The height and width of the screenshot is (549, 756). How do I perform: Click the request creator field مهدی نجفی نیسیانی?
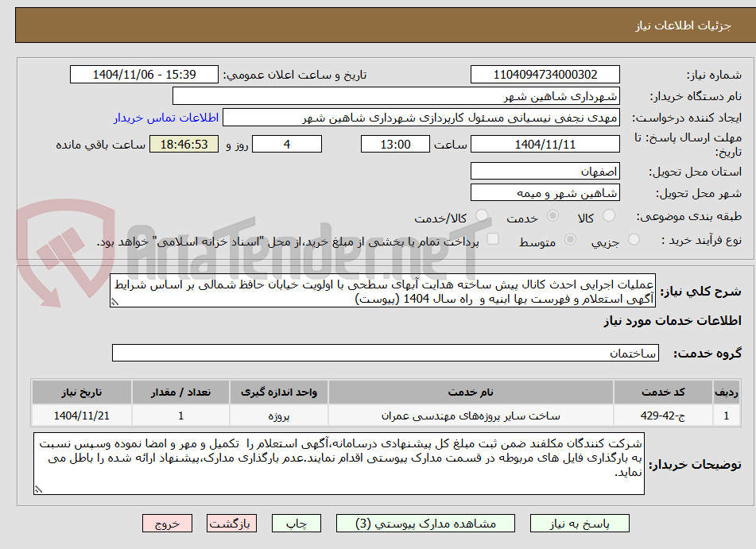(x=421, y=118)
